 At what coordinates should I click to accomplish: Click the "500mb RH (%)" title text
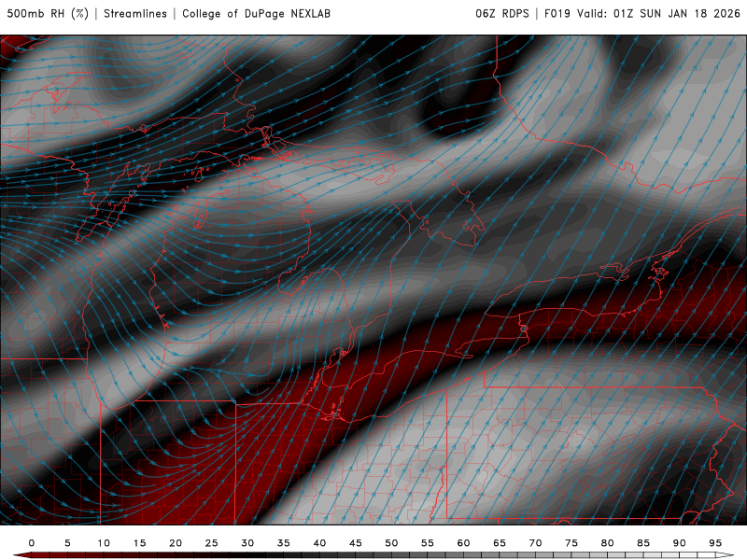pyautogui.click(x=48, y=14)
